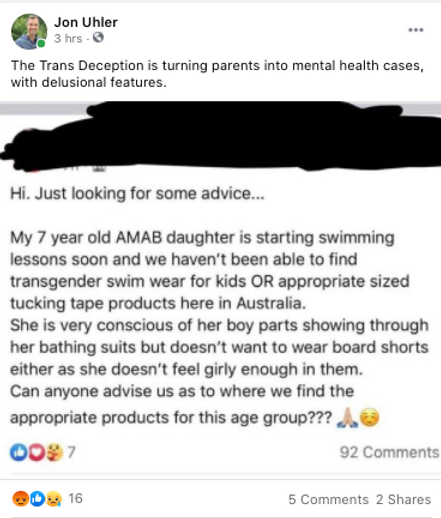Click the green online status dot
The height and width of the screenshot is (518, 441).
point(41,44)
